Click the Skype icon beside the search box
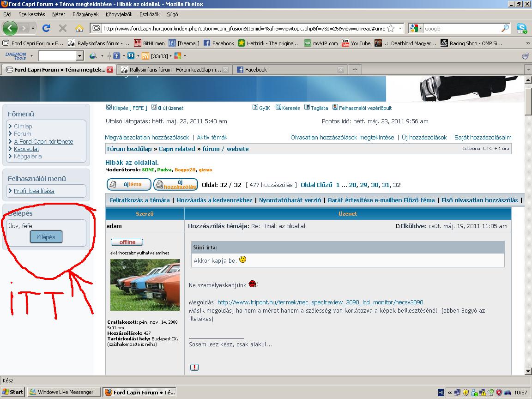 click(x=522, y=28)
